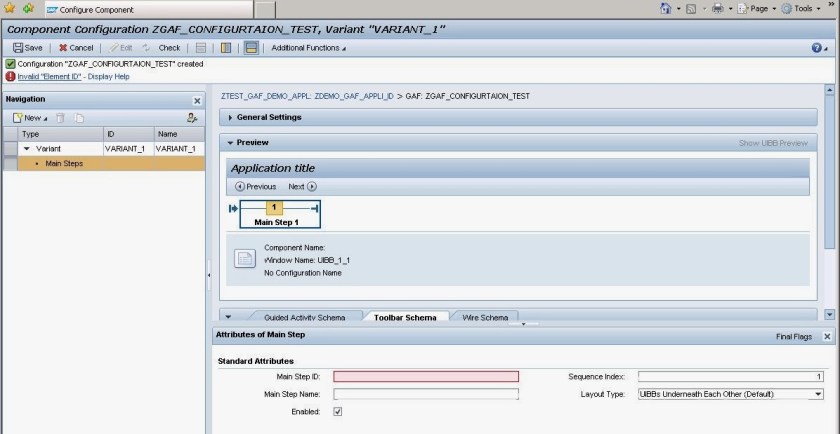
Task: Open the New dropdown in Navigation
Action: pyautogui.click(x=31, y=118)
